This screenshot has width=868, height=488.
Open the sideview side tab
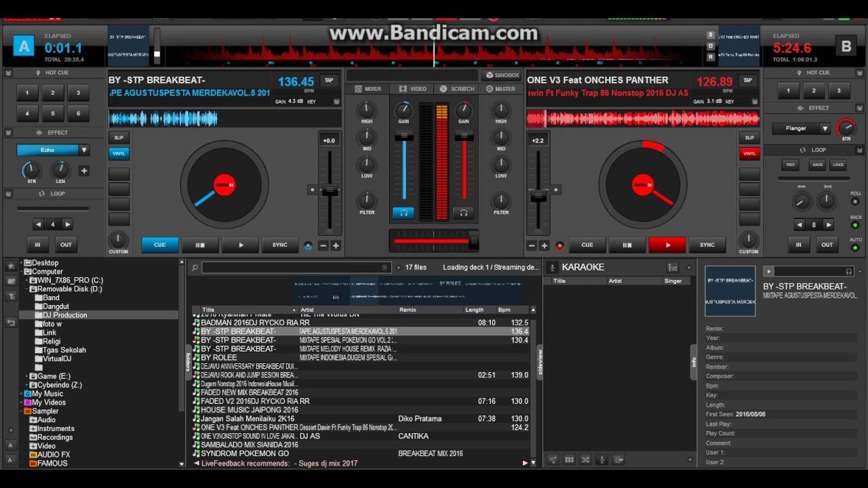point(540,363)
